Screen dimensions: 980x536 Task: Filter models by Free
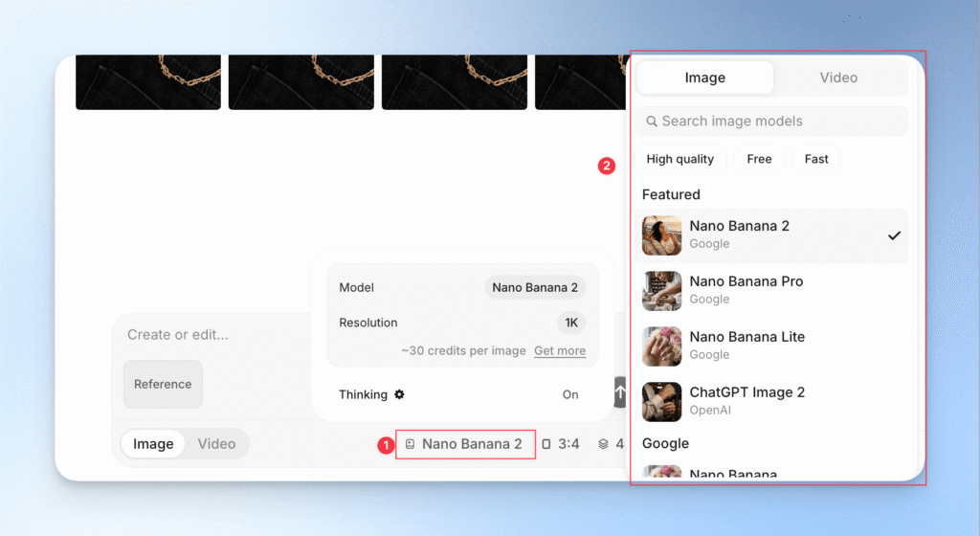click(759, 159)
